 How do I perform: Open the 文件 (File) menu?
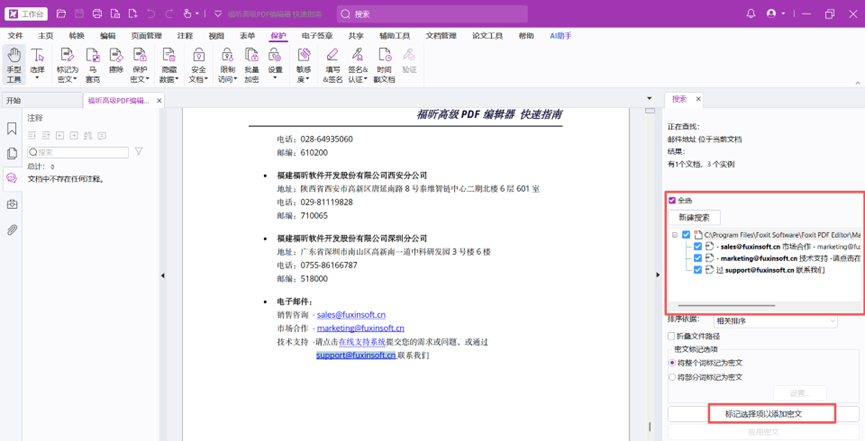pos(16,36)
